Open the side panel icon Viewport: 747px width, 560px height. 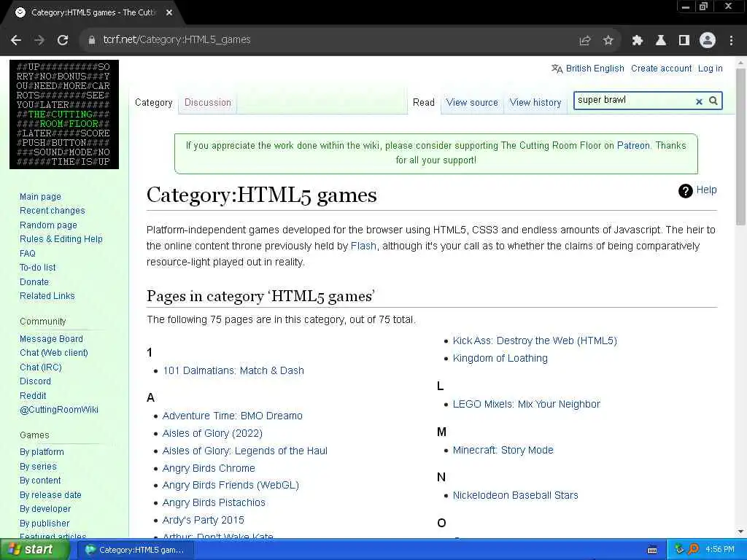684,41
